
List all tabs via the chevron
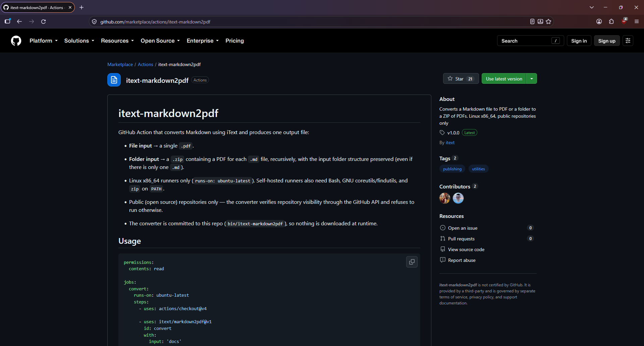(x=592, y=7)
